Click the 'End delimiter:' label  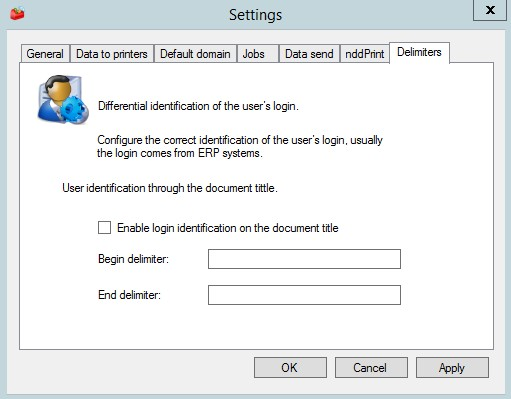pyautogui.click(x=129, y=295)
